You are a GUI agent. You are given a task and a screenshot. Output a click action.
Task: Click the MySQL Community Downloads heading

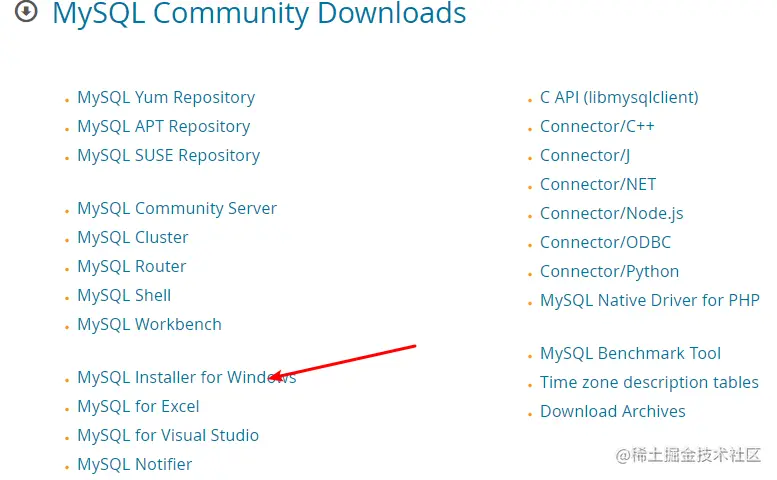tap(259, 12)
